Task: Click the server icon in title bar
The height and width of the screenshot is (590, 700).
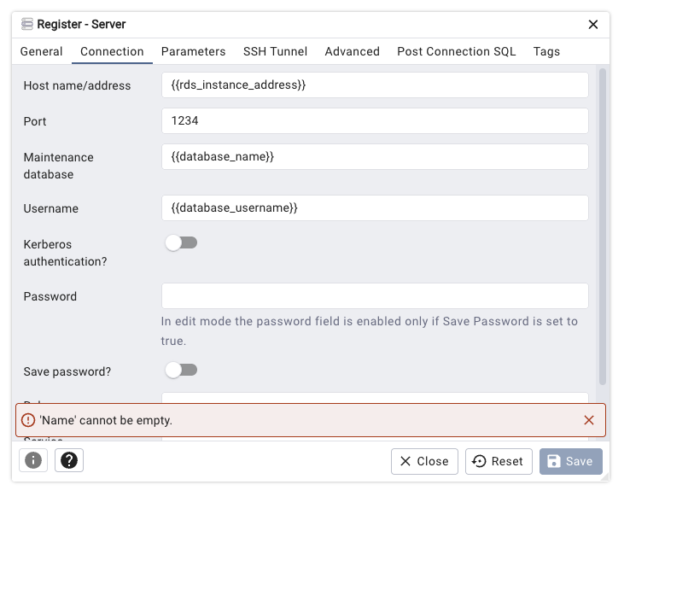Action: coord(27,25)
